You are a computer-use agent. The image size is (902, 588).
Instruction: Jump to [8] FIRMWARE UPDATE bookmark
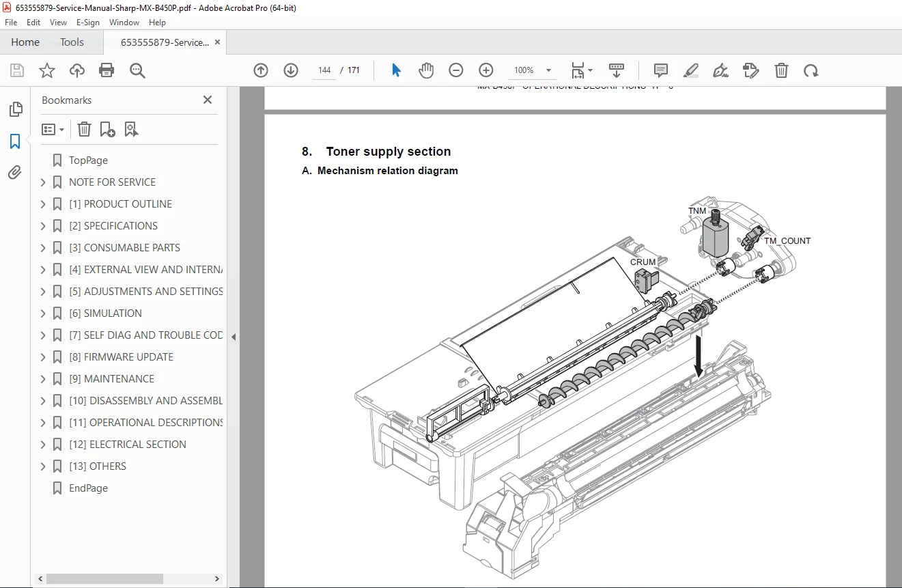pyautogui.click(x=121, y=357)
